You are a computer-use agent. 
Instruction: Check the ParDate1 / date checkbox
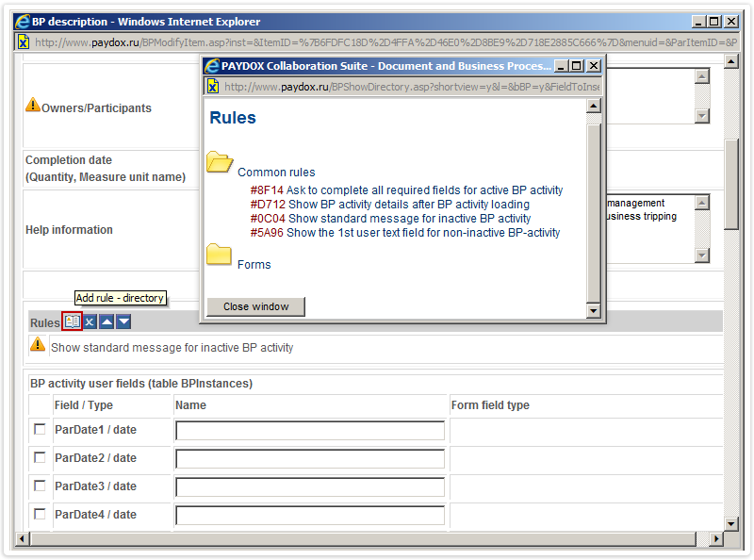(40, 429)
